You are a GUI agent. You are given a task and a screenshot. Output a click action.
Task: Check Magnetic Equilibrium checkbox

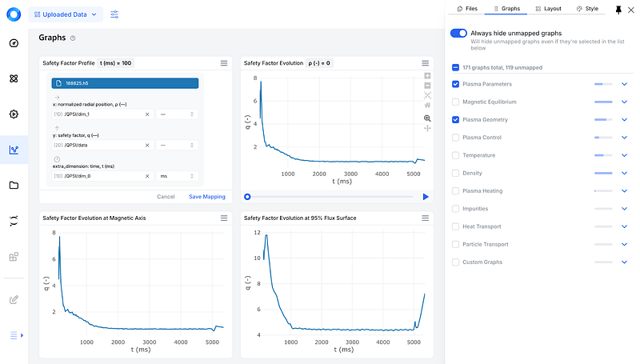(x=455, y=102)
